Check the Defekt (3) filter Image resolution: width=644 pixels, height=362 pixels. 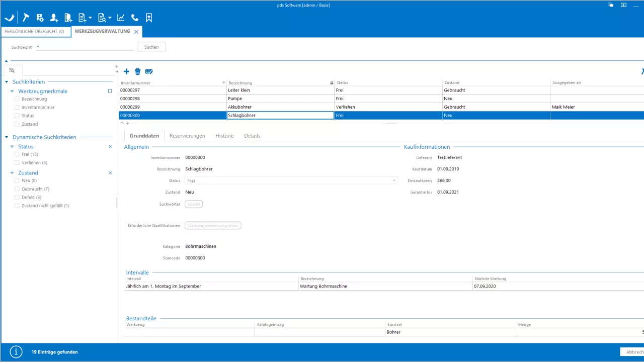[x=17, y=197]
